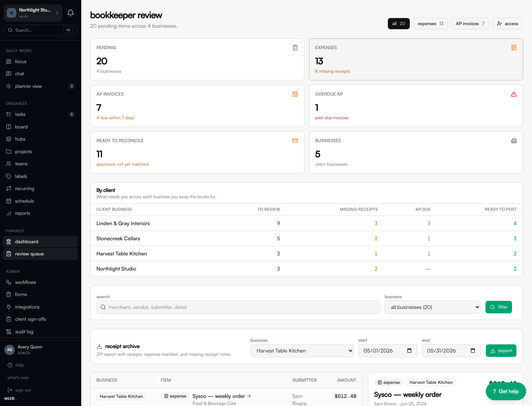
Task: Click the merchant, vendor, submitter search field
Action: [x=238, y=307]
